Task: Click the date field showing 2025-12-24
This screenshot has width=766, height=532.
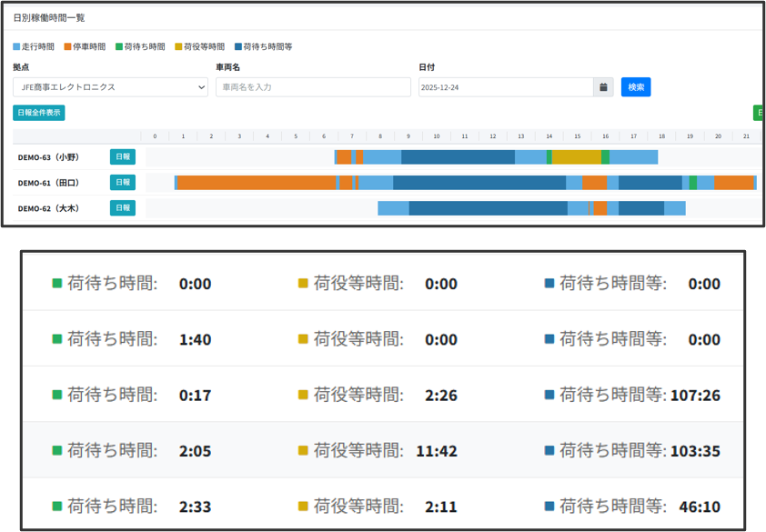Action: pos(506,87)
